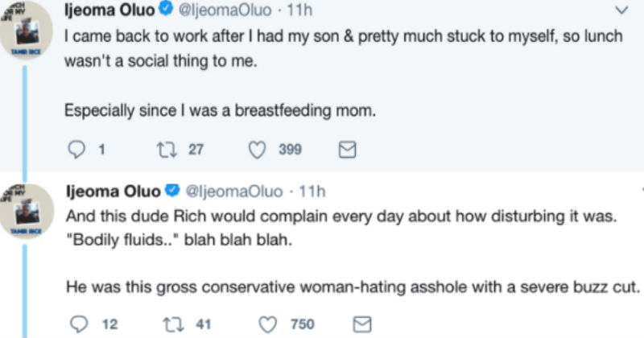Like the first tweet with 399 likes
This screenshot has height=338, width=644.
tap(258, 149)
